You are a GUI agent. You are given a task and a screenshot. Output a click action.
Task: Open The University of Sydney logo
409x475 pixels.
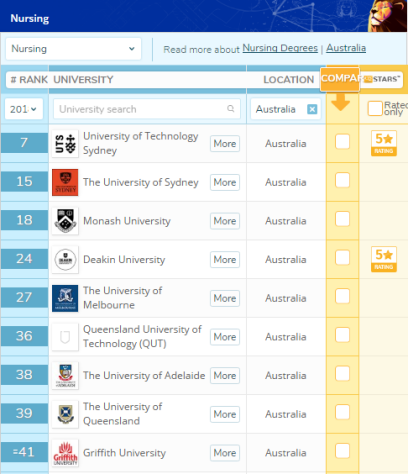point(65,182)
